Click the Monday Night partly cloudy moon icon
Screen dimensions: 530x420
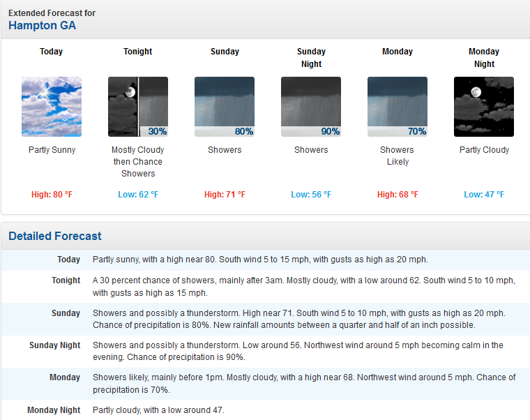(x=484, y=107)
